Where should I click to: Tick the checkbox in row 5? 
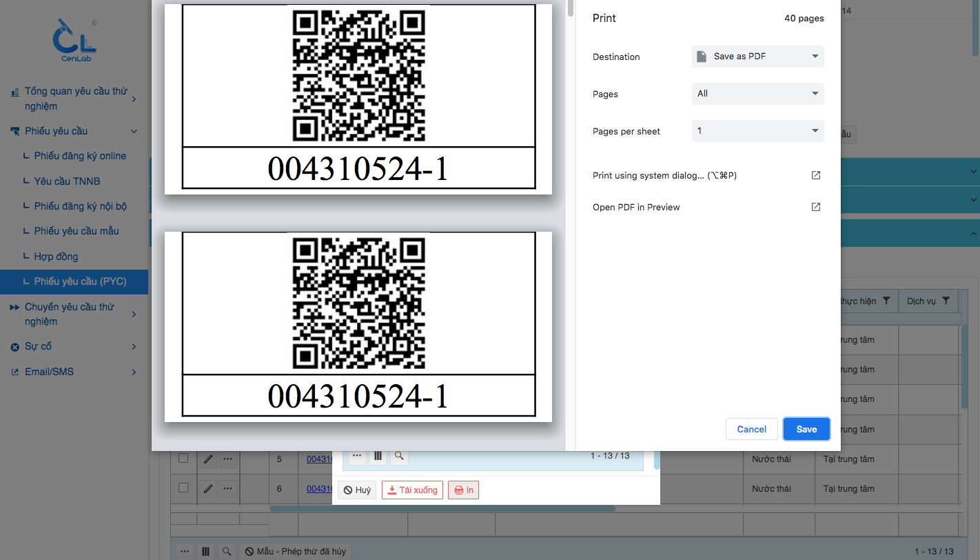coord(183,458)
